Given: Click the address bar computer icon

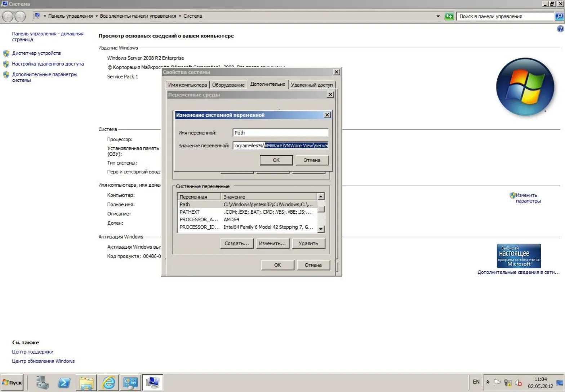Looking at the screenshot, I should point(37,16).
